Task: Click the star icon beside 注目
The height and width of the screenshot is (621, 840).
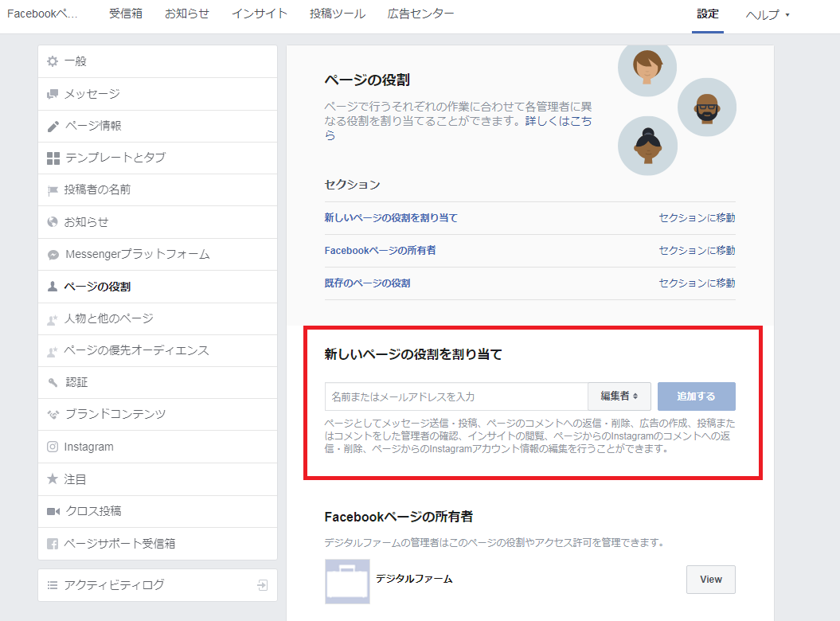Action: [53, 478]
